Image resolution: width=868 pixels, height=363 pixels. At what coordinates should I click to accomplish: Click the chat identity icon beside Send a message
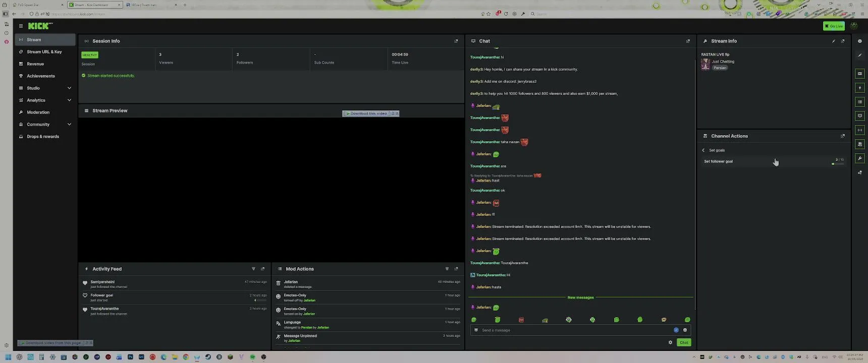coord(476,330)
